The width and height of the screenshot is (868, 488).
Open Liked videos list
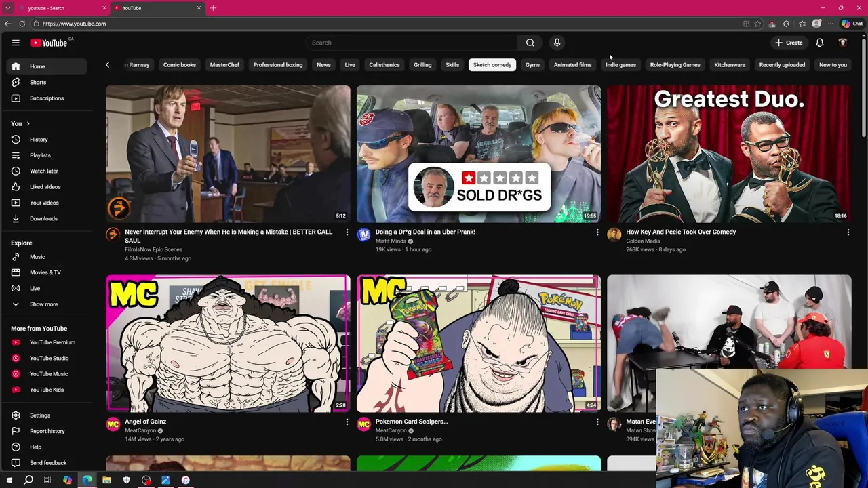46,187
